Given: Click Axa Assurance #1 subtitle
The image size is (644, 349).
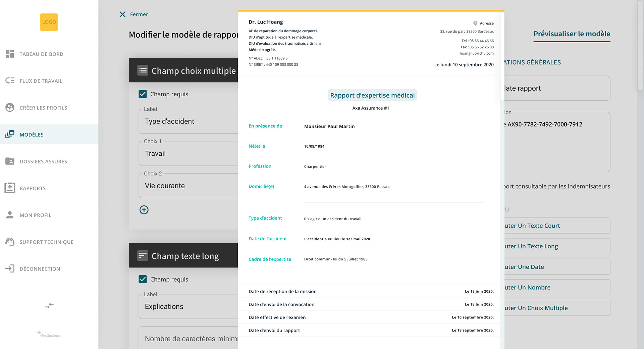Looking at the screenshot, I should [371, 108].
